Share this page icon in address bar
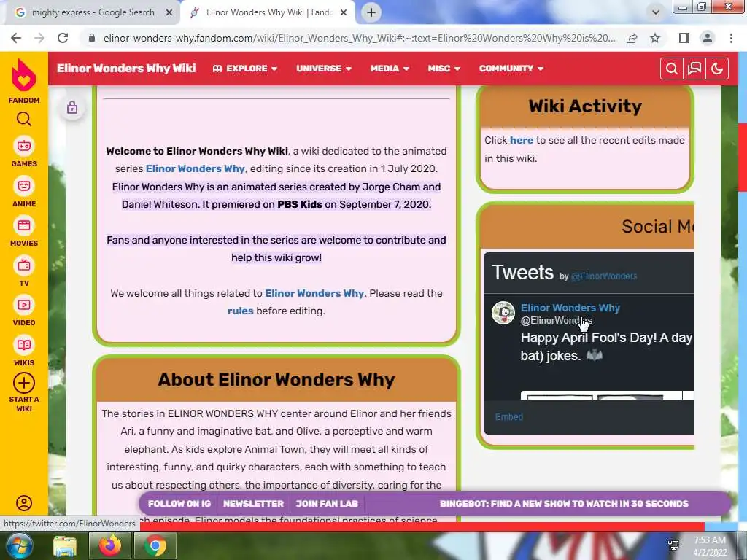Screen dimensions: 747x560 [x=632, y=38]
